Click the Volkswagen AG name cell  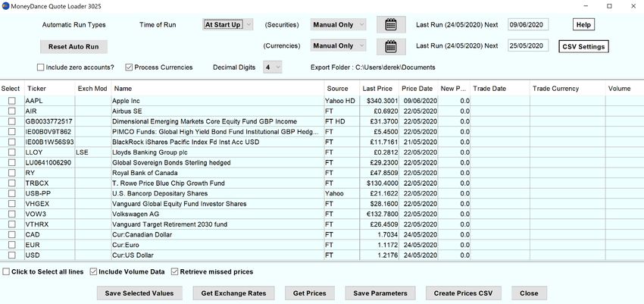coord(217,214)
